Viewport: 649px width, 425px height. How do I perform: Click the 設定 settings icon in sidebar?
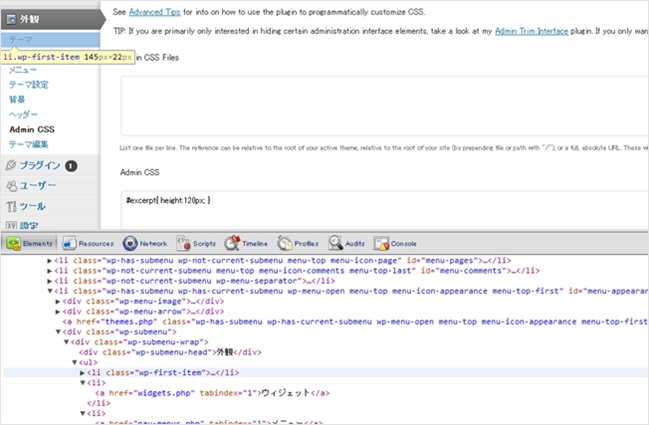click(11, 226)
